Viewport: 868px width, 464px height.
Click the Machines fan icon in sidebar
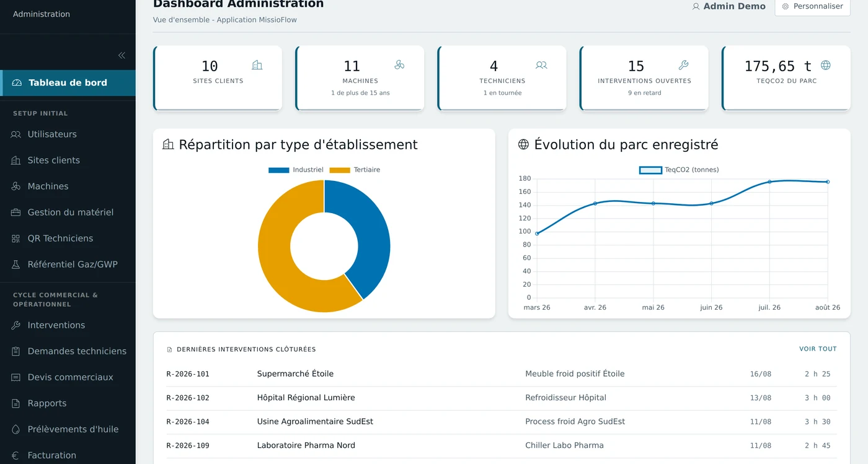pos(16,186)
